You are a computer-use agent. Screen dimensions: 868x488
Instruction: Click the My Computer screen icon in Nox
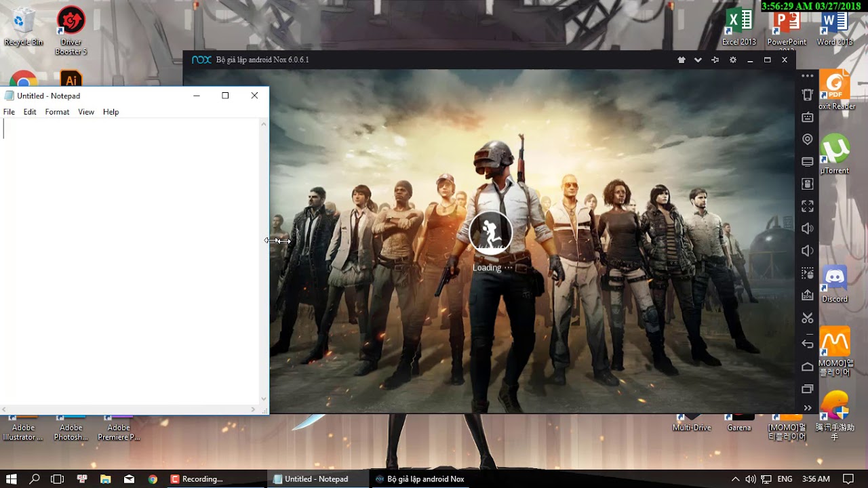[807, 161]
